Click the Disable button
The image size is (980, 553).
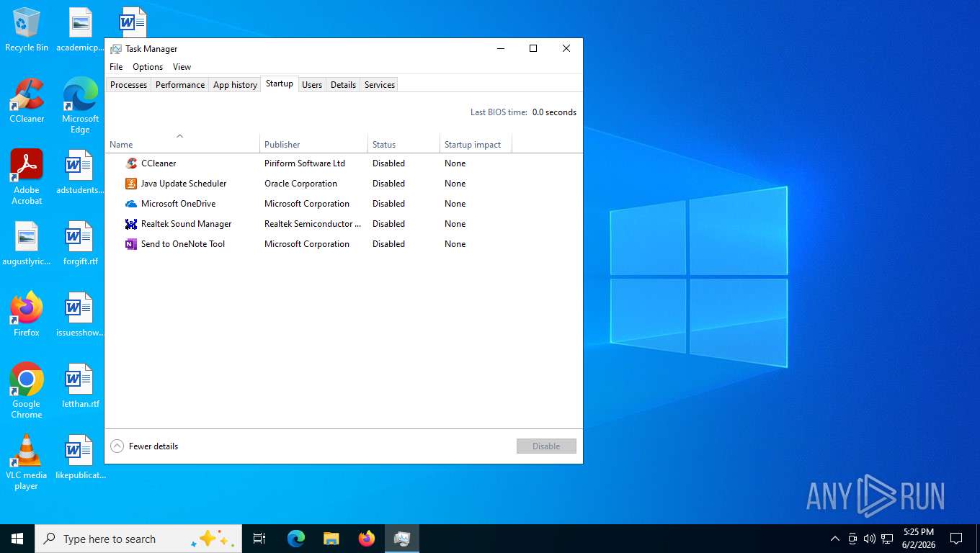[546, 446]
